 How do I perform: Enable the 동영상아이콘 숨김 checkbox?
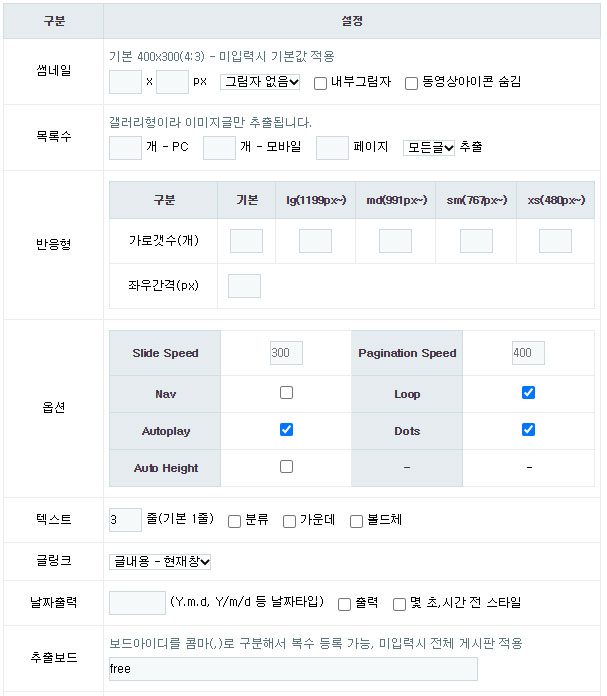(x=411, y=83)
